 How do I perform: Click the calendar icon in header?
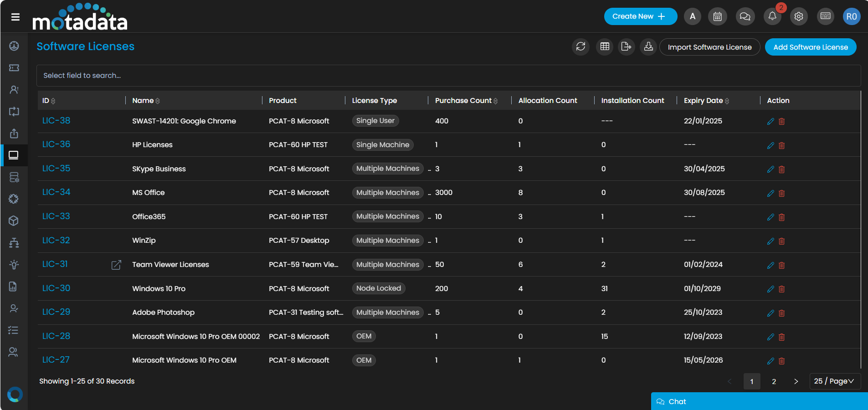[717, 17]
